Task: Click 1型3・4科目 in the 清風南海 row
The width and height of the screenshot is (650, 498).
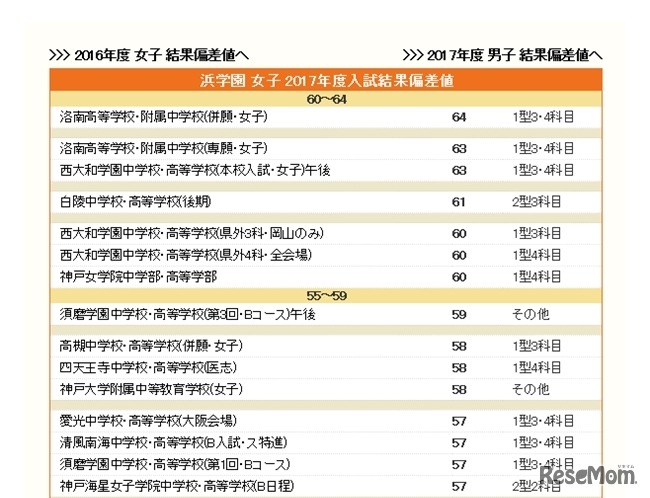Action: click(543, 442)
